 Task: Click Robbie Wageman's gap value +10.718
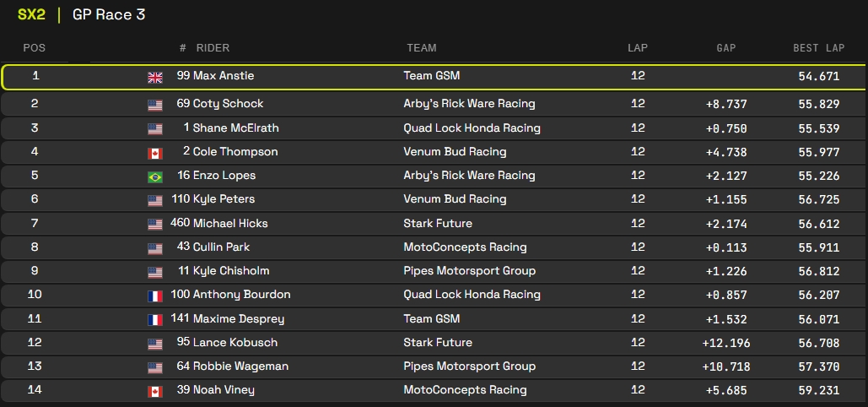click(722, 366)
